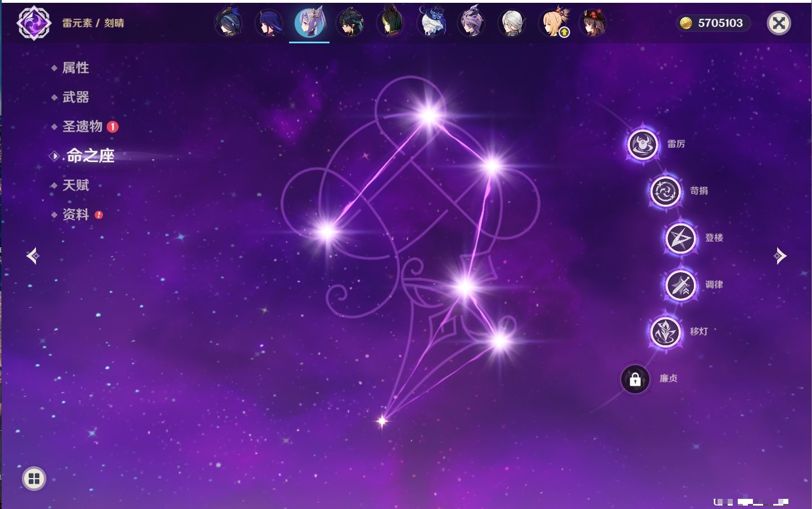This screenshot has width=812, height=509.
Task: Open 圣遗物 artifacts with notification badge
Action: pos(83,127)
